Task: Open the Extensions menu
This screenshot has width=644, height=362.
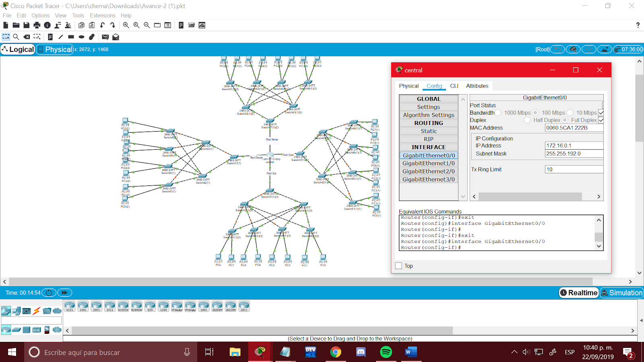Action: pos(102,15)
